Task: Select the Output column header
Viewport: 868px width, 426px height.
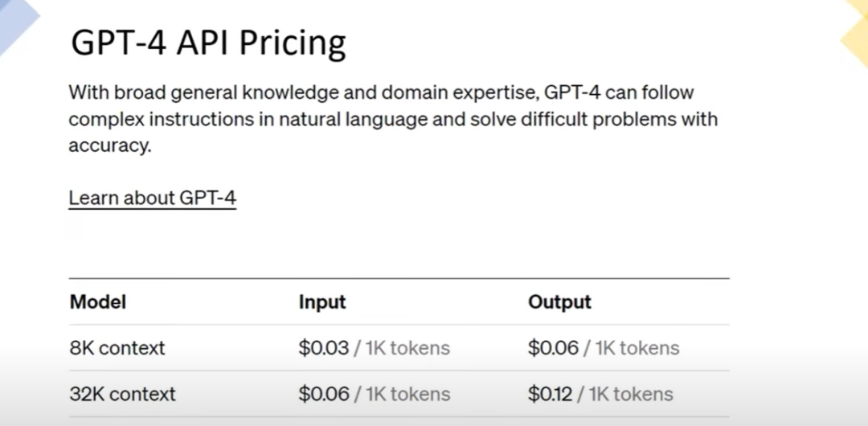Action: click(559, 302)
